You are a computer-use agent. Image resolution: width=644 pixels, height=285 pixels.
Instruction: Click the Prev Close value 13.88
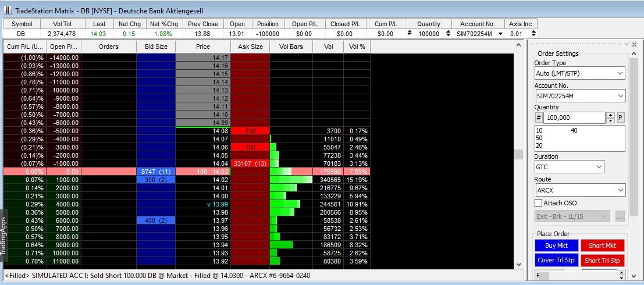203,34
